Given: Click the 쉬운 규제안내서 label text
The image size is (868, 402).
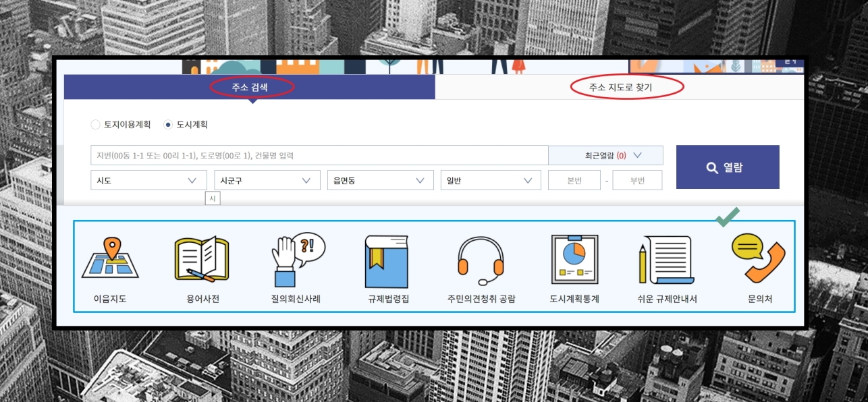Looking at the screenshot, I should pos(667,299).
